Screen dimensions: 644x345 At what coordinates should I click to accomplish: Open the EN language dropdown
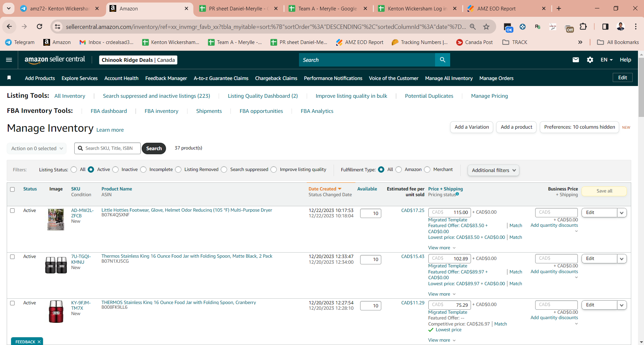pyautogui.click(x=607, y=60)
